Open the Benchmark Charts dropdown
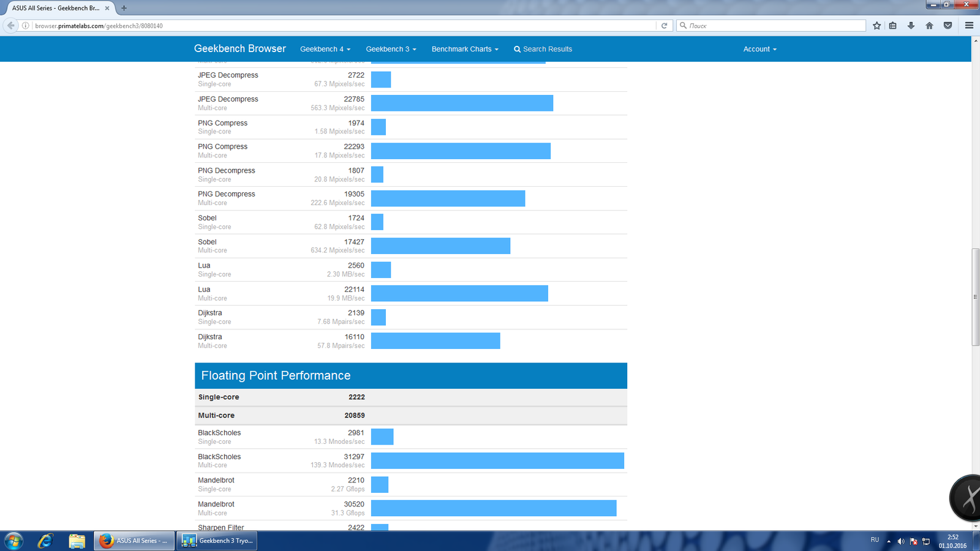 click(465, 49)
